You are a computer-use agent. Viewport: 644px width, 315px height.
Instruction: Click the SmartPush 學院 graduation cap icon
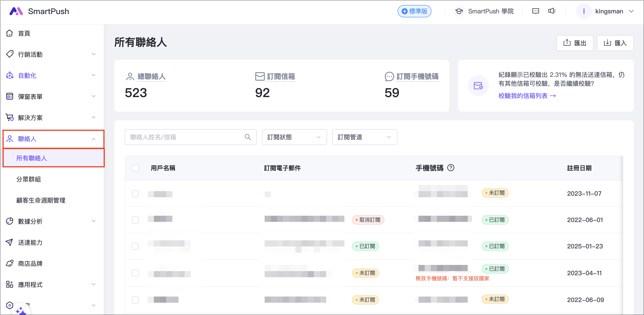click(459, 11)
